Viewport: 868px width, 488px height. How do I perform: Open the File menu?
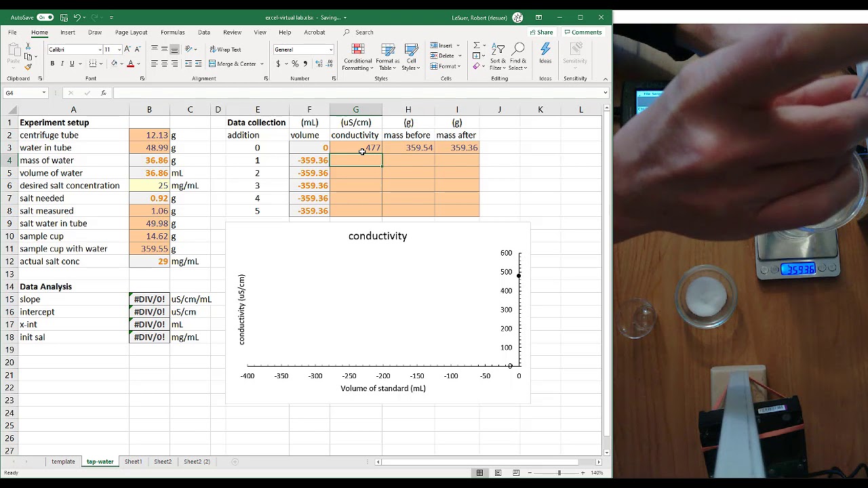click(12, 32)
